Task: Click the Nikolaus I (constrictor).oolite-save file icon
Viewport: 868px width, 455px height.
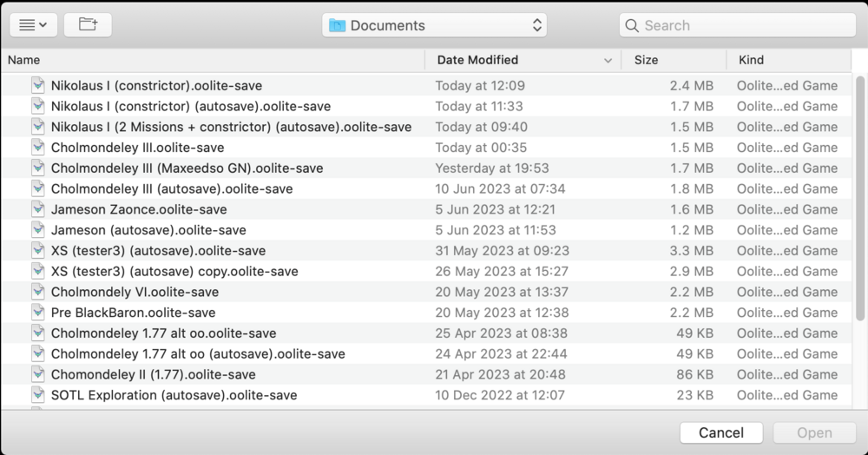Action: [38, 85]
